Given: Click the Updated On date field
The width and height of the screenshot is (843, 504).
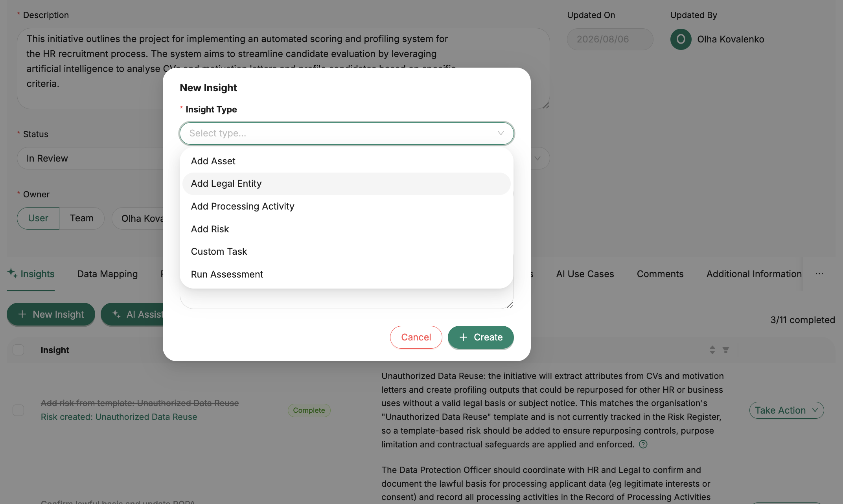Looking at the screenshot, I should (x=610, y=39).
